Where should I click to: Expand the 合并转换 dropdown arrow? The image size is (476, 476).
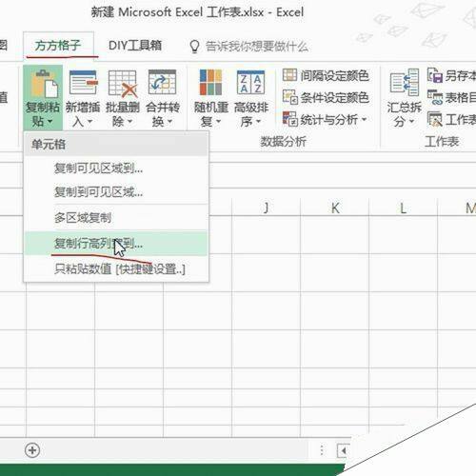tap(169, 122)
